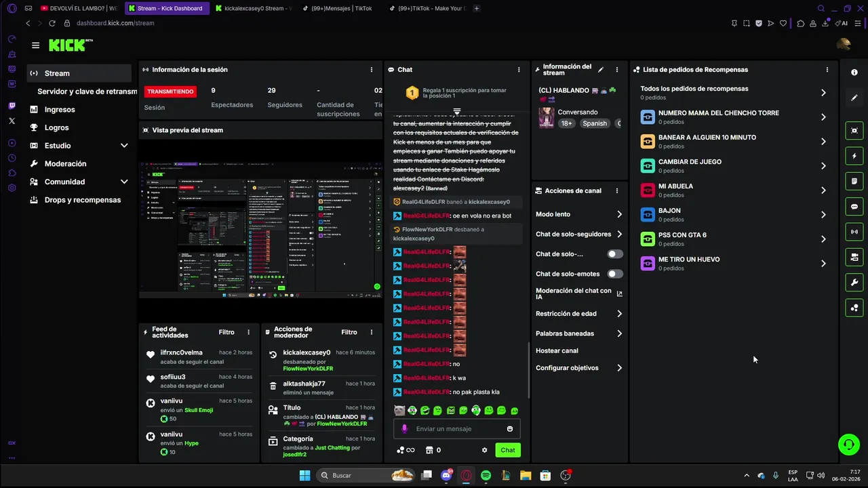The height and width of the screenshot is (488, 868).
Task: Open chat settings gear icon
Action: tap(484, 450)
